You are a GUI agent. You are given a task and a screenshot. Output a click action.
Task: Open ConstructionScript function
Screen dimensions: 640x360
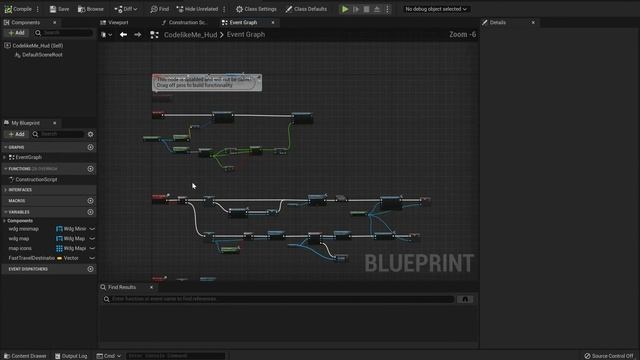coord(36,180)
